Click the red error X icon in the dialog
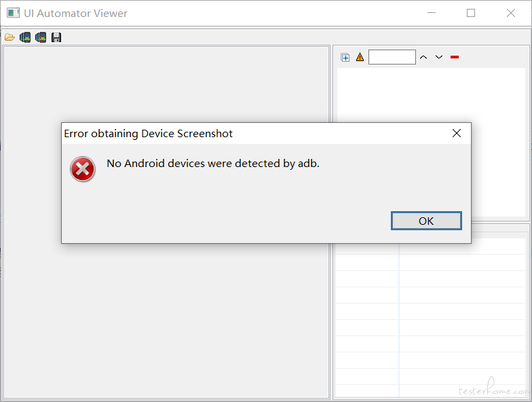The image size is (532, 402). [83, 169]
